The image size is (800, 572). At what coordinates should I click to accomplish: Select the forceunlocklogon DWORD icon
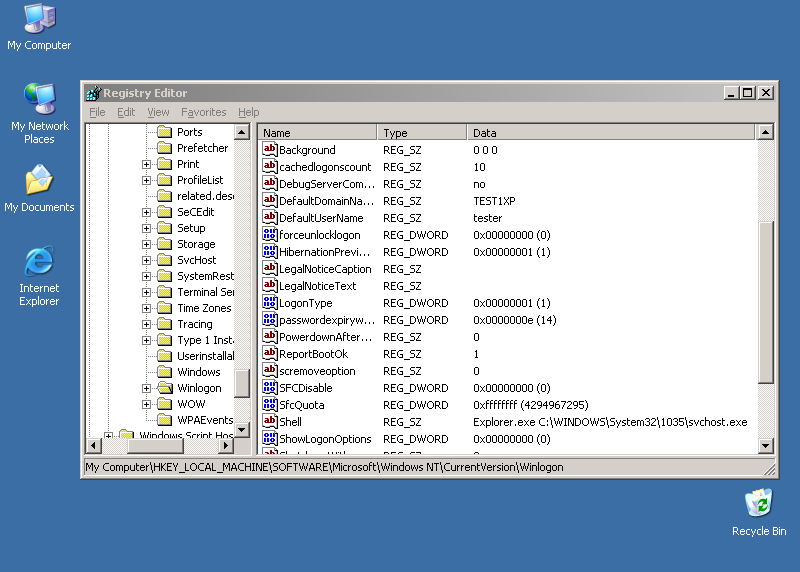(269, 234)
